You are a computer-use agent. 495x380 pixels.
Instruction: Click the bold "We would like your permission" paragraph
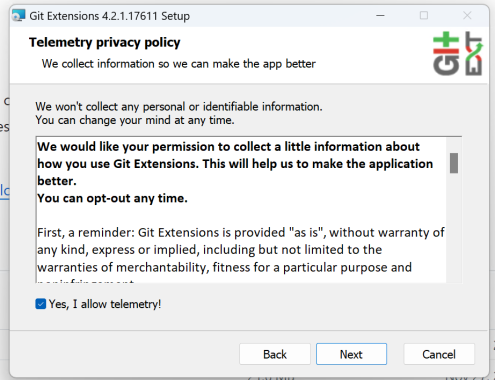(x=235, y=164)
